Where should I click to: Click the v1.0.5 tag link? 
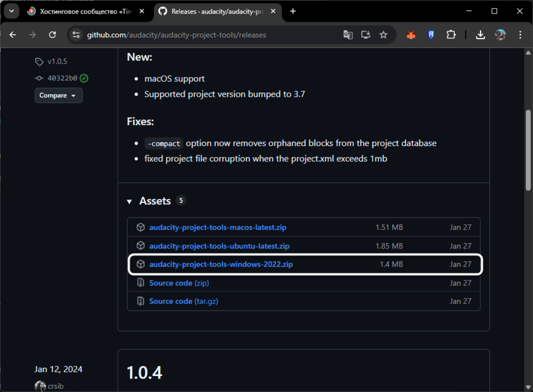point(56,61)
